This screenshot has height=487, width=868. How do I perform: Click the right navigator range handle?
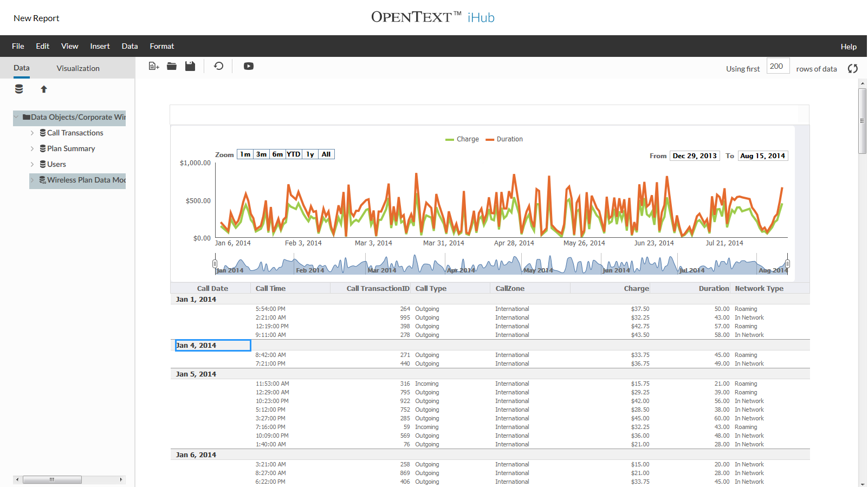(x=787, y=264)
